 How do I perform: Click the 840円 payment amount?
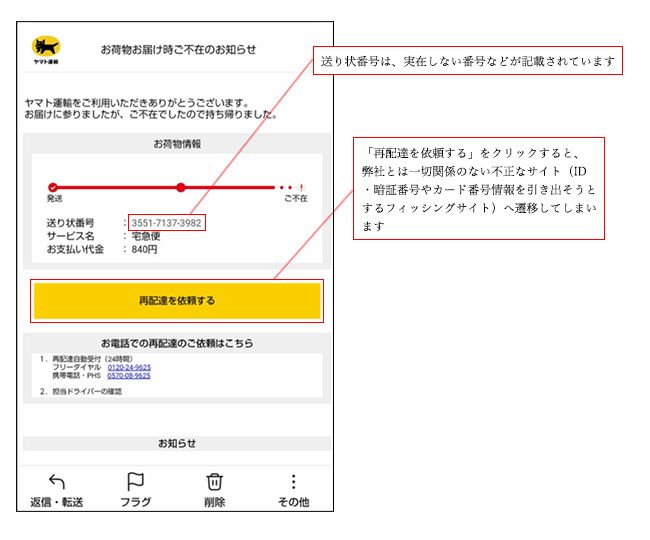tap(145, 249)
